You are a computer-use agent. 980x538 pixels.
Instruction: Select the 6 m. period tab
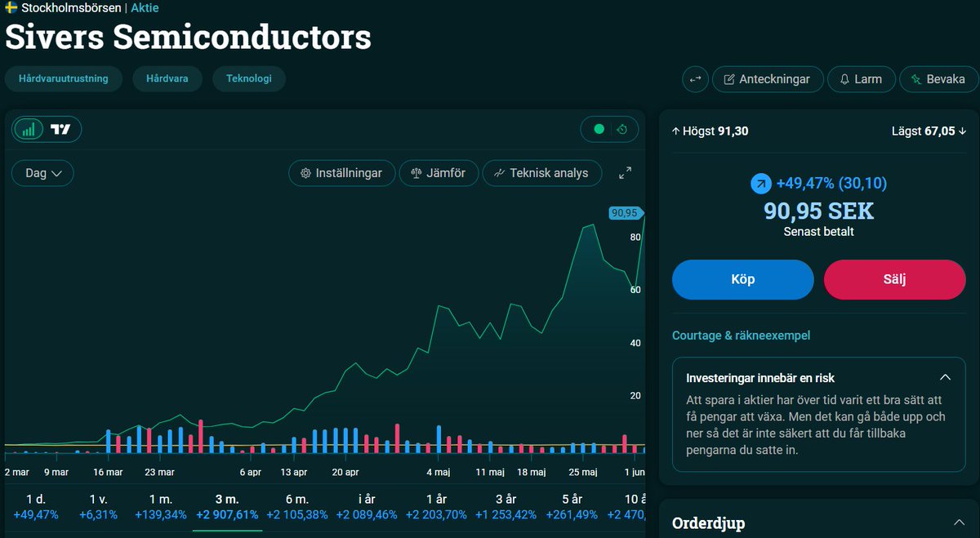coord(298,507)
